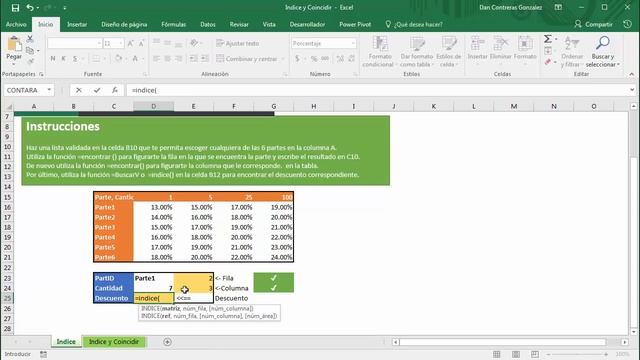Click the fill color bucket icon
Image resolution: width=640 pixels, height=360 pixels.
[x=118, y=58]
